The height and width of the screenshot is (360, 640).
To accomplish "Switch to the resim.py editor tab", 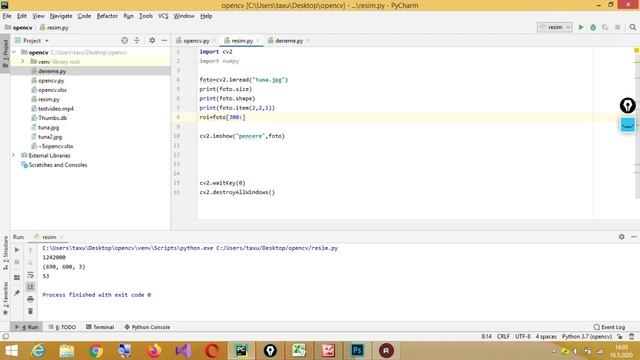I will click(x=242, y=41).
